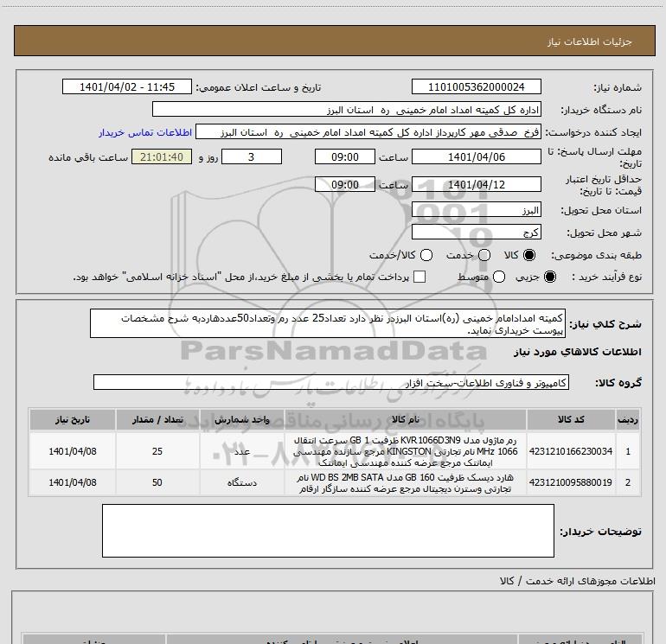Click the WD hard disk product name cell

tap(405, 482)
